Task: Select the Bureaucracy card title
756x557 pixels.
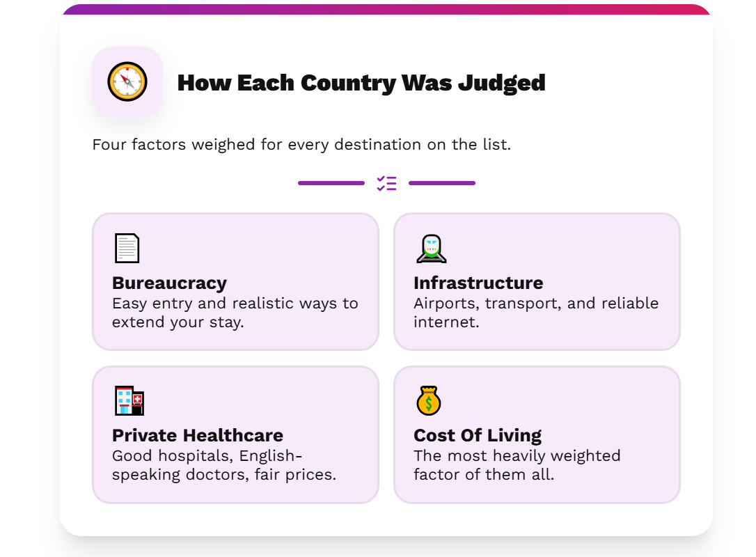Action: click(x=170, y=283)
